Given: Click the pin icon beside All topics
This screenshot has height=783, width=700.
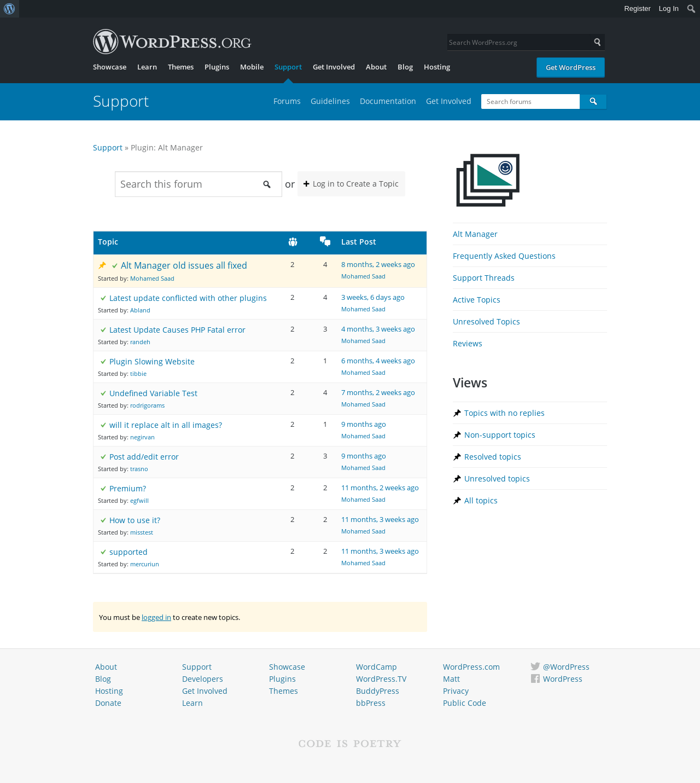Looking at the screenshot, I should [457, 501].
